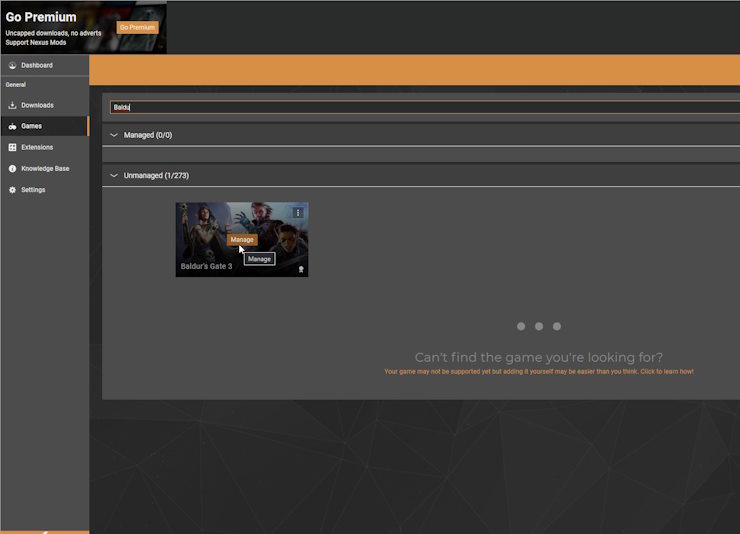
Task: Click the Unmanaged (1/273) section header
Action: [156, 176]
